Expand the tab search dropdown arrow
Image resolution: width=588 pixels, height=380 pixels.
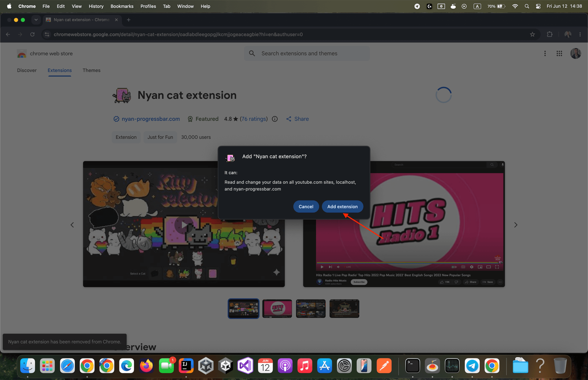click(x=36, y=20)
